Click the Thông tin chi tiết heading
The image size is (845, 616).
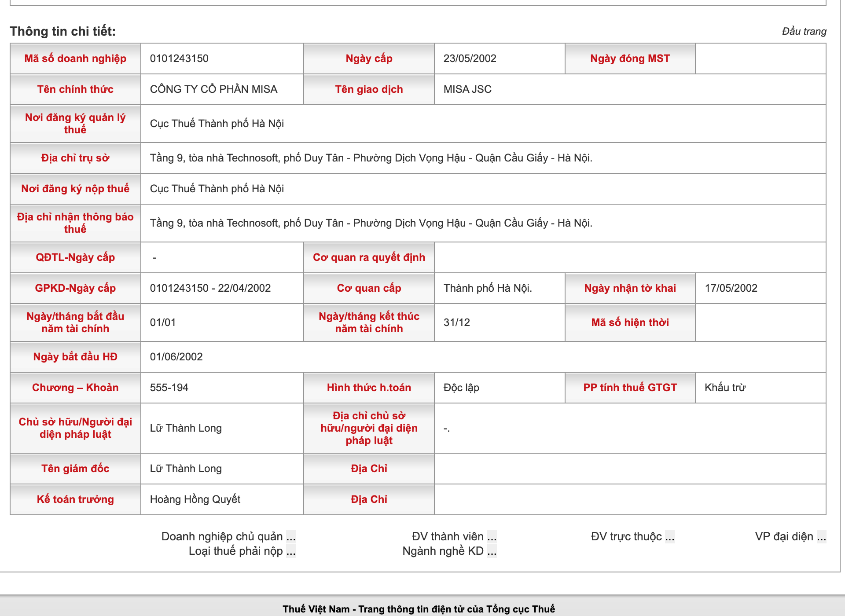tap(62, 31)
